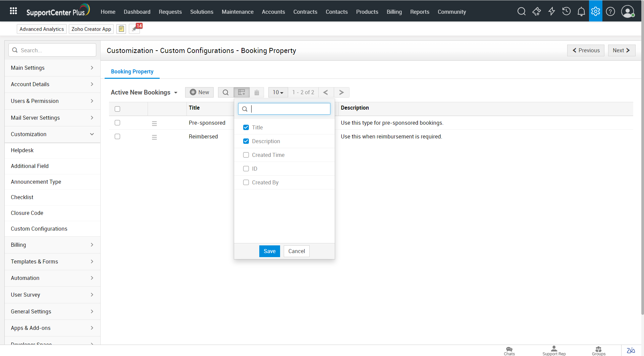Open the rows per page dropdown

pyautogui.click(x=278, y=93)
